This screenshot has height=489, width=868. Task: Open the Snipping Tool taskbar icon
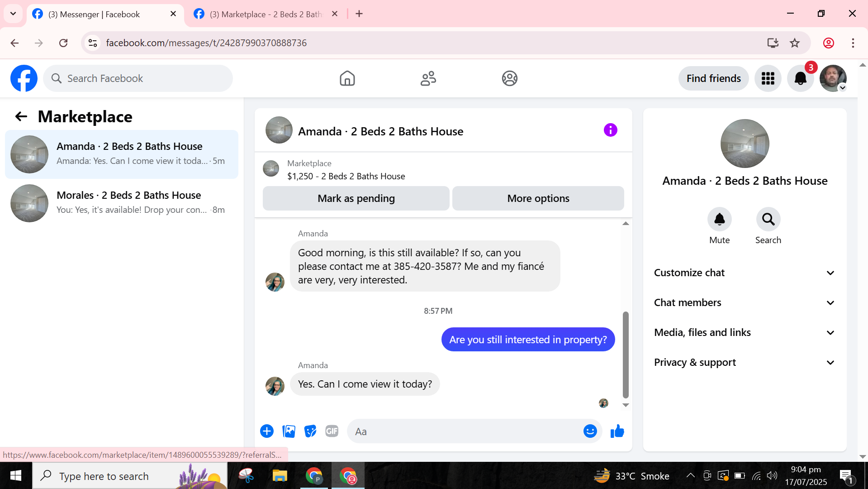[246, 476]
